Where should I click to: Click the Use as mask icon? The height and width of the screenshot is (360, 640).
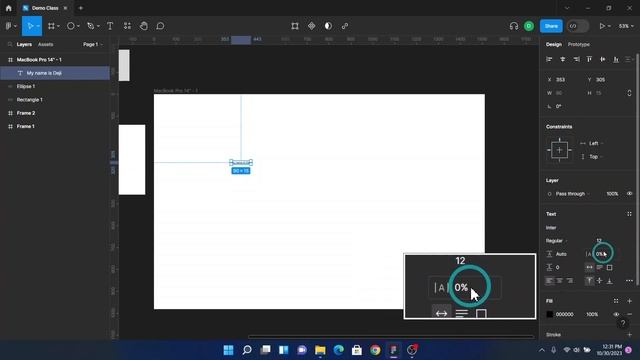(x=328, y=26)
